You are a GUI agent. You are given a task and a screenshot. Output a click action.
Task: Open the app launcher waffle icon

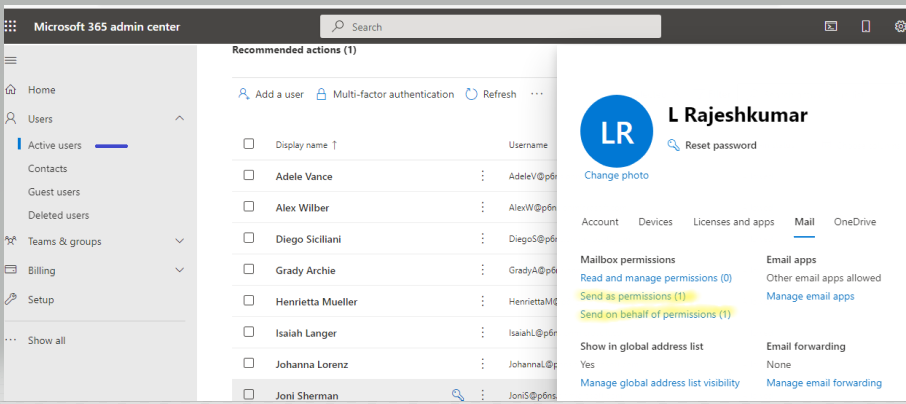point(11,27)
